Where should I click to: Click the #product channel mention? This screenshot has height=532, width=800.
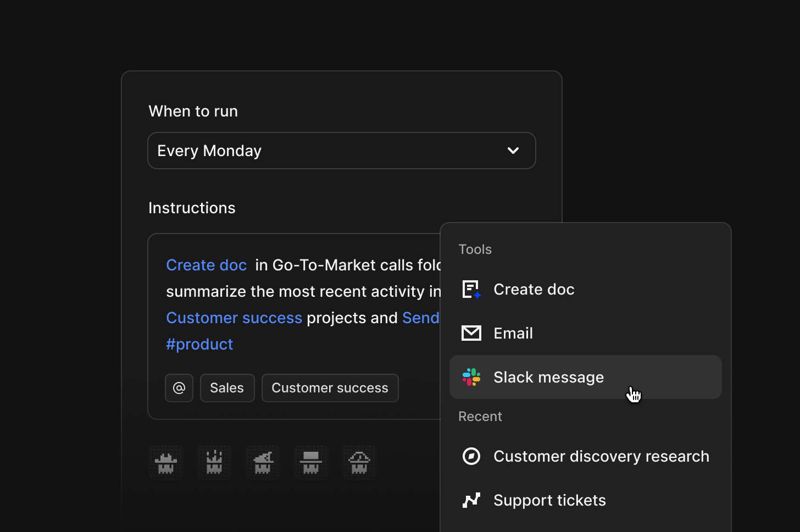(199, 344)
